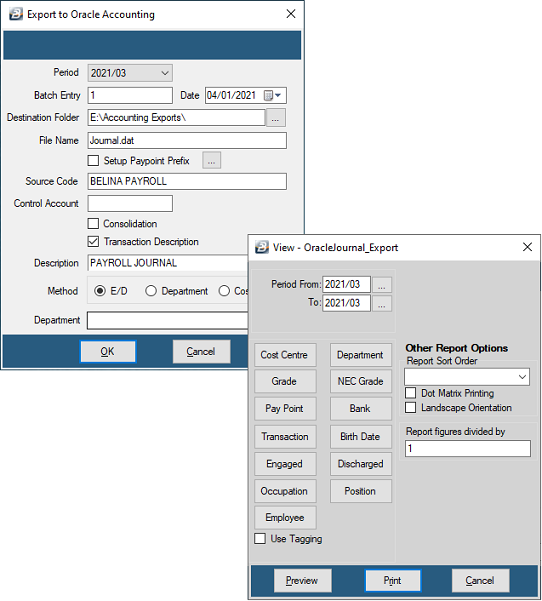This screenshot has height=601, width=542.
Task: Click the Description field PAYROLL JOURNAL
Action: pos(168,263)
